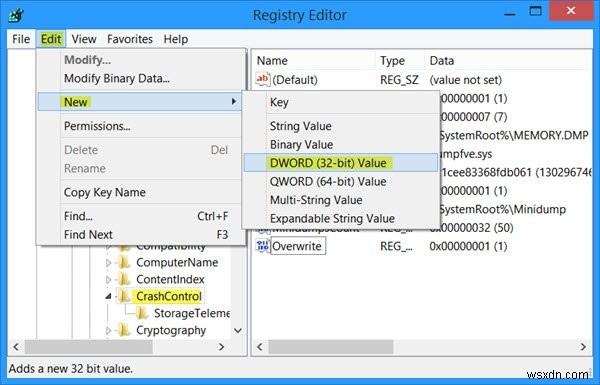This screenshot has height=385, width=600.
Task: Click the Overwrite value name field
Action: [298, 246]
